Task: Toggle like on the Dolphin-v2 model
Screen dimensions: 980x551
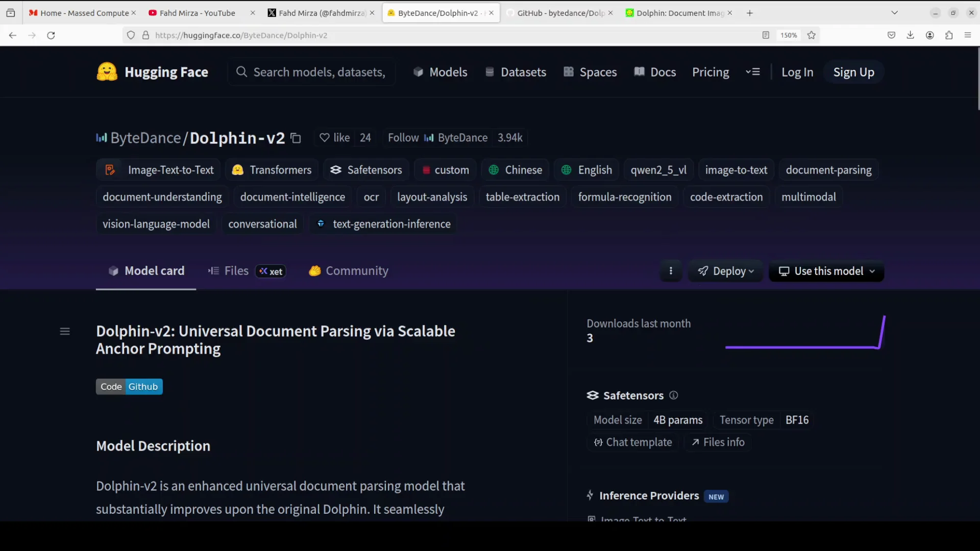Action: tap(334, 138)
